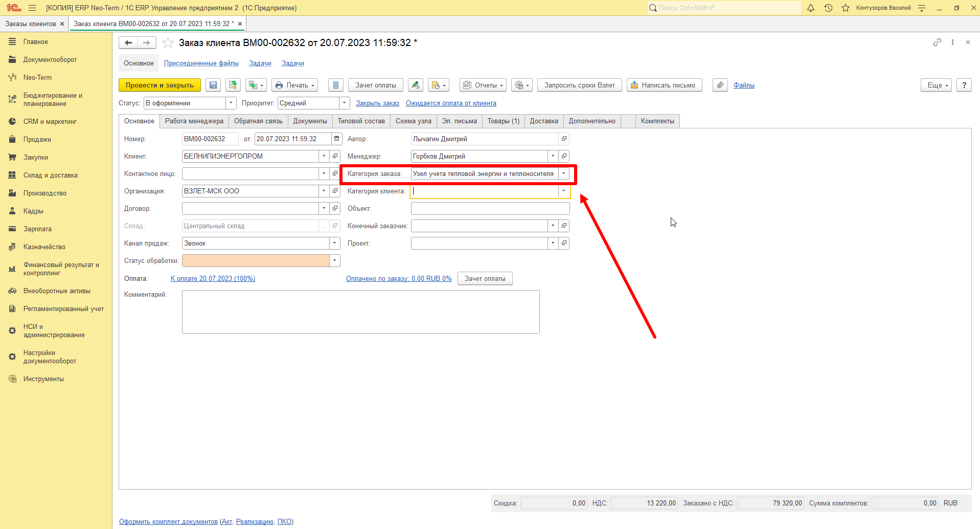Switch to the Доставка tab
Viewport: 980px width, 529px height.
544,121
